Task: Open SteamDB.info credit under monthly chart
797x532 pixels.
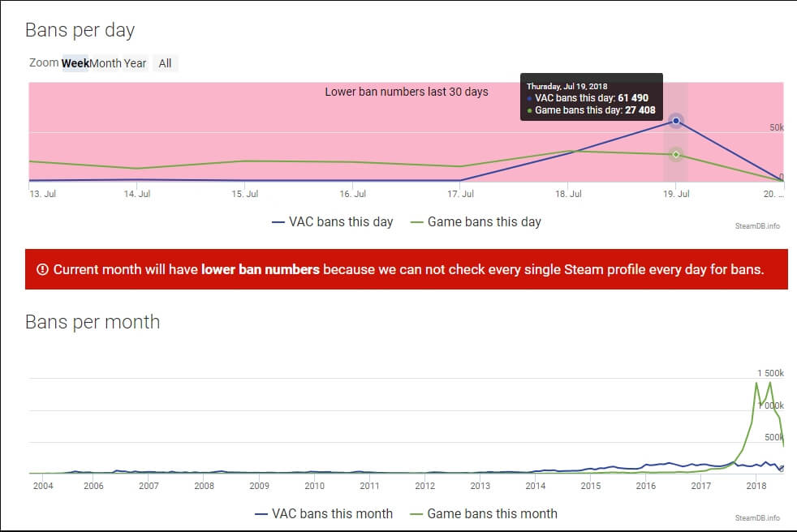Action: [757, 517]
